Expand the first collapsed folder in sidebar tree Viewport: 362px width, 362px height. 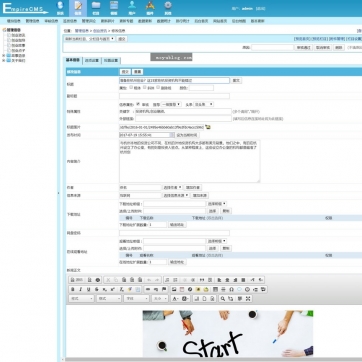[4, 55]
